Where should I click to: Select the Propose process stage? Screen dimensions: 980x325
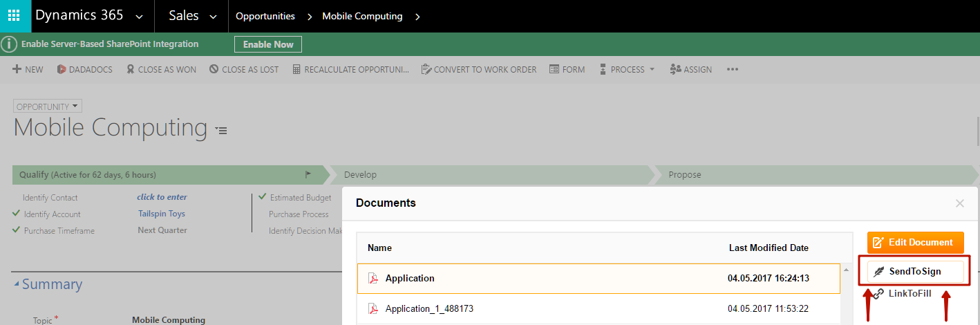point(816,175)
